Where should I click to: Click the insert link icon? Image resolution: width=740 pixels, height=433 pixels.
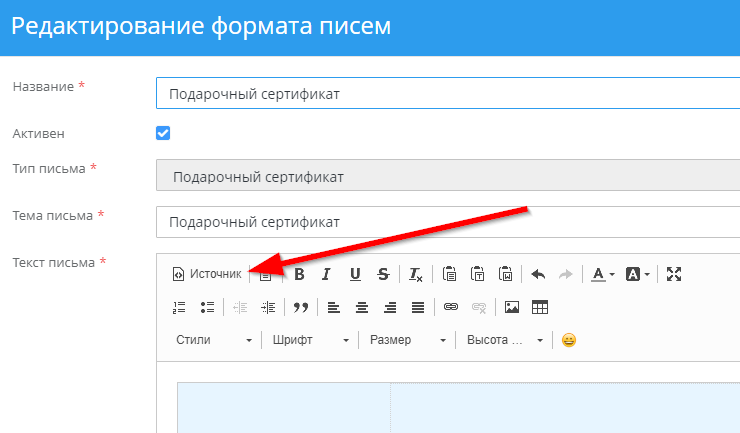(450, 307)
